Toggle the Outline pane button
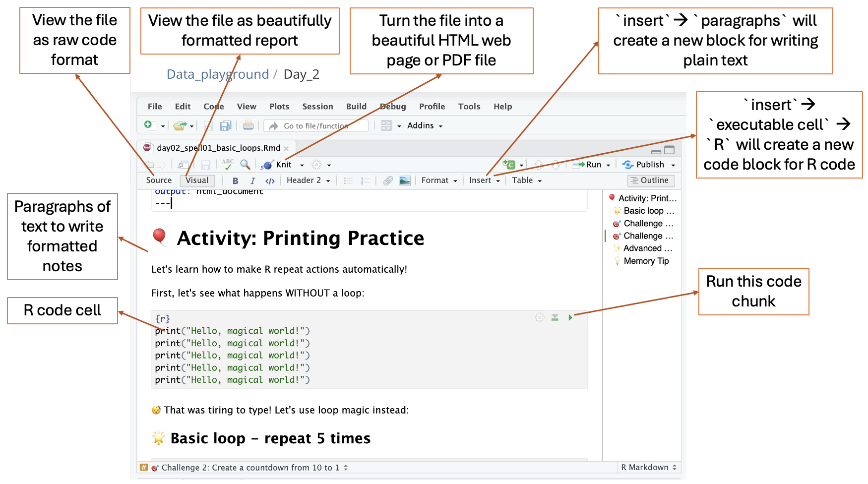 [650, 181]
